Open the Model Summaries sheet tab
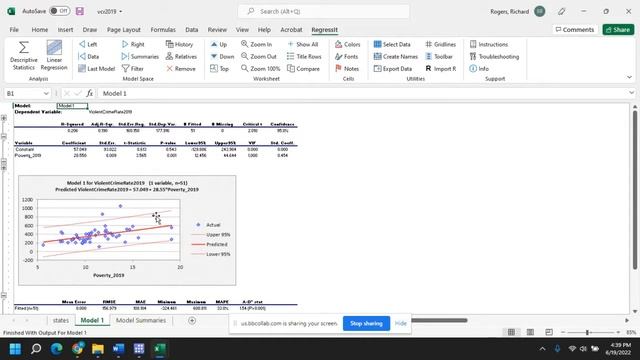Screen dimensions: 640x360 [141, 320]
